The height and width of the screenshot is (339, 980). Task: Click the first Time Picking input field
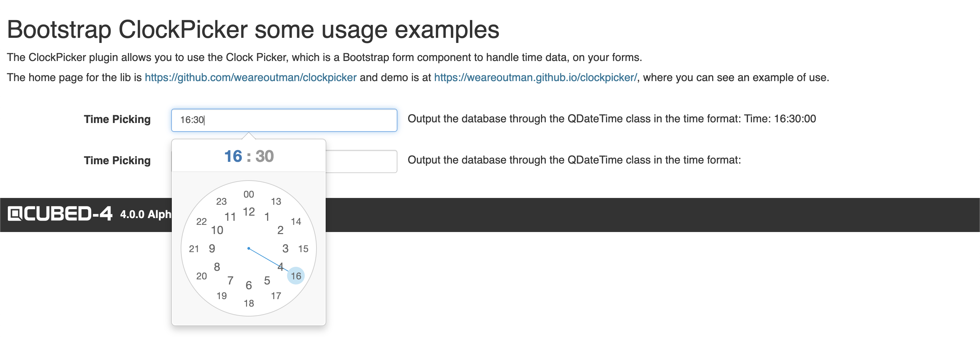point(284,120)
